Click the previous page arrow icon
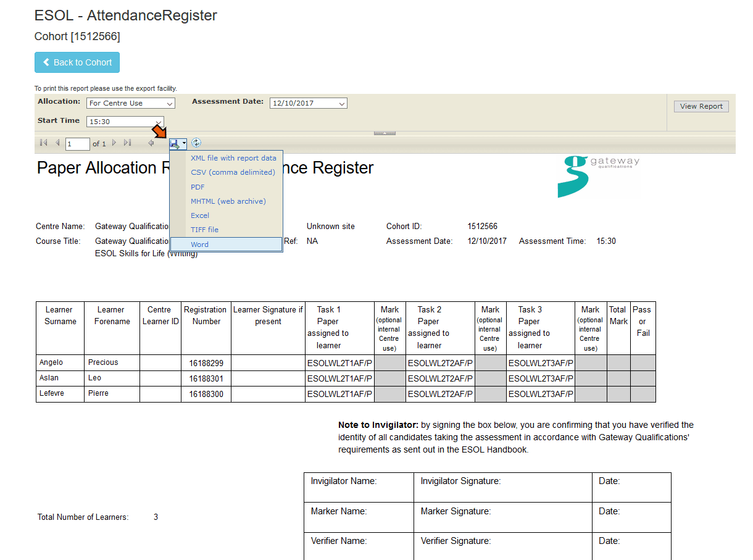This screenshot has height=560, width=753. click(x=57, y=143)
